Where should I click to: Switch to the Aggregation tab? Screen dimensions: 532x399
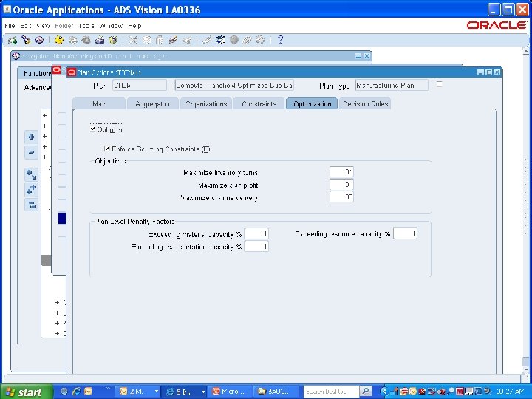click(153, 104)
